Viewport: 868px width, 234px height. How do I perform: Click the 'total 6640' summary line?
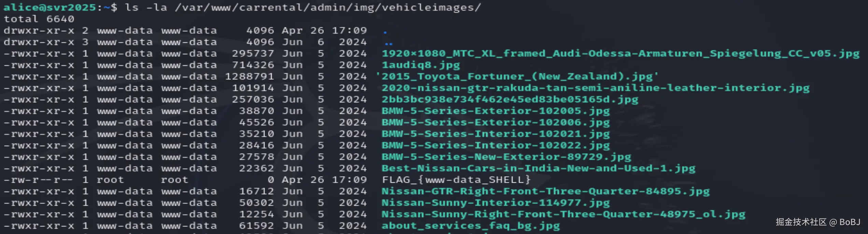pos(39,19)
